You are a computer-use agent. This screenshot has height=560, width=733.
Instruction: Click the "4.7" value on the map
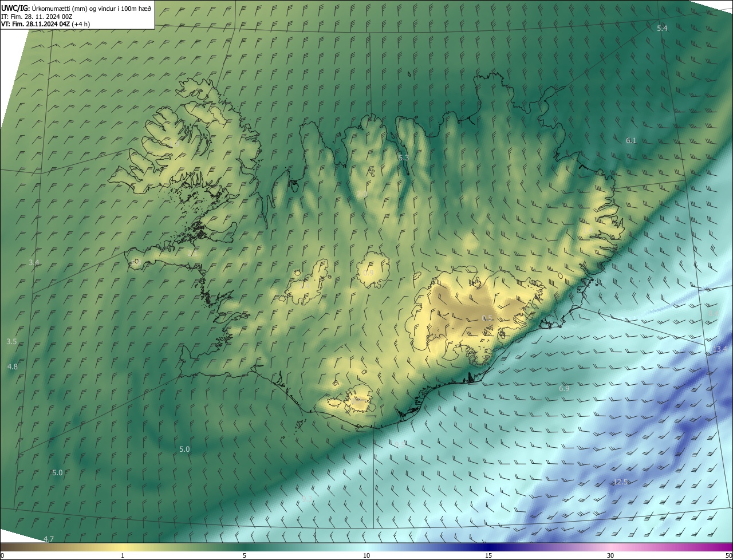click(x=49, y=539)
